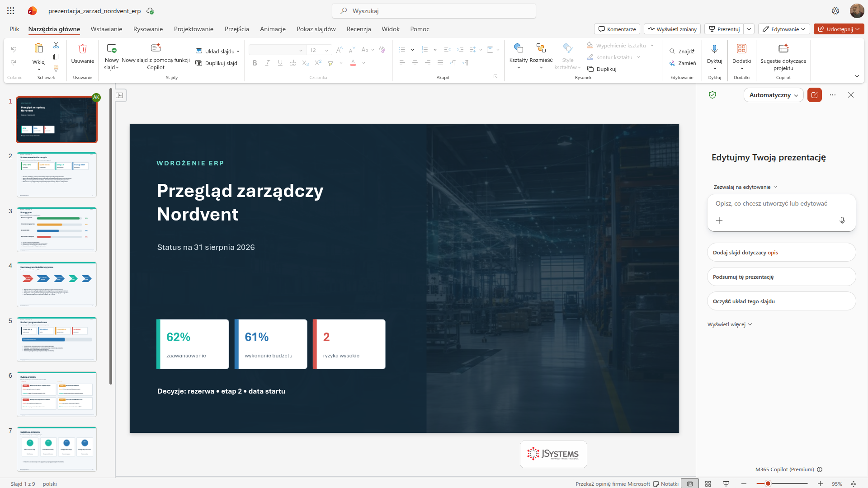Toggle left text alignment

pos(402,63)
